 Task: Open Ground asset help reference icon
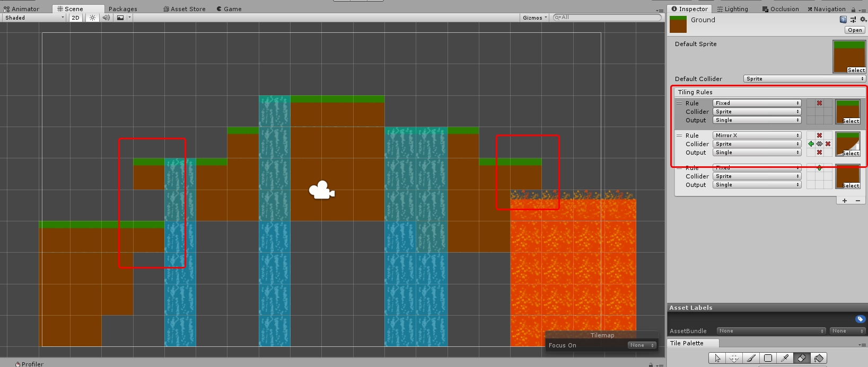coord(843,20)
